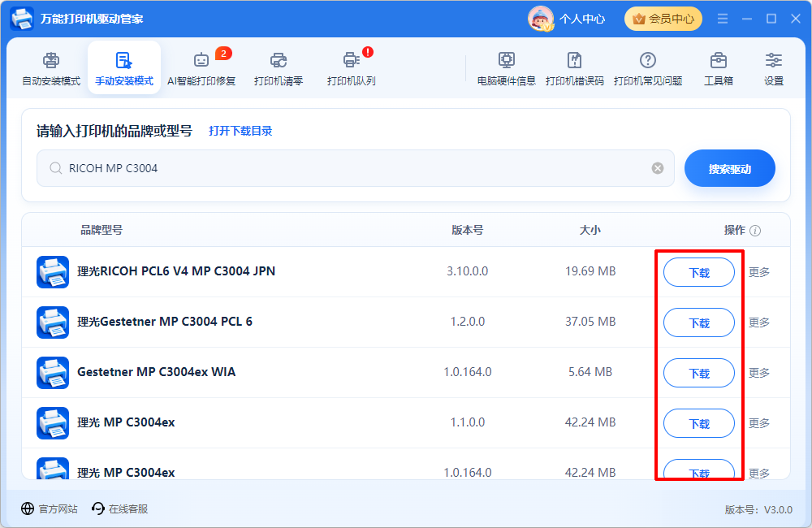Click the Gestetner MP C3004ex WIA name
812x528 pixels.
[157, 371]
